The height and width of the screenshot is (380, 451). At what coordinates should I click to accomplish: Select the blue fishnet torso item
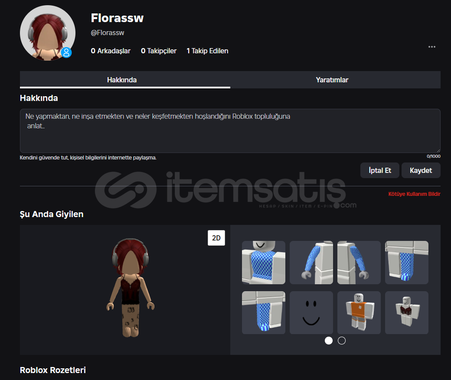[x=263, y=263]
